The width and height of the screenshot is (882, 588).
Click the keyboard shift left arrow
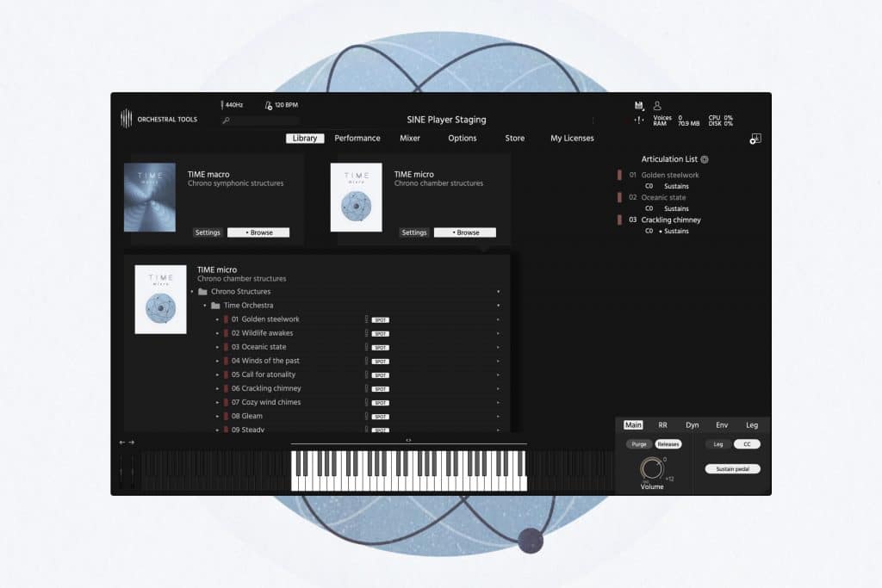122,443
